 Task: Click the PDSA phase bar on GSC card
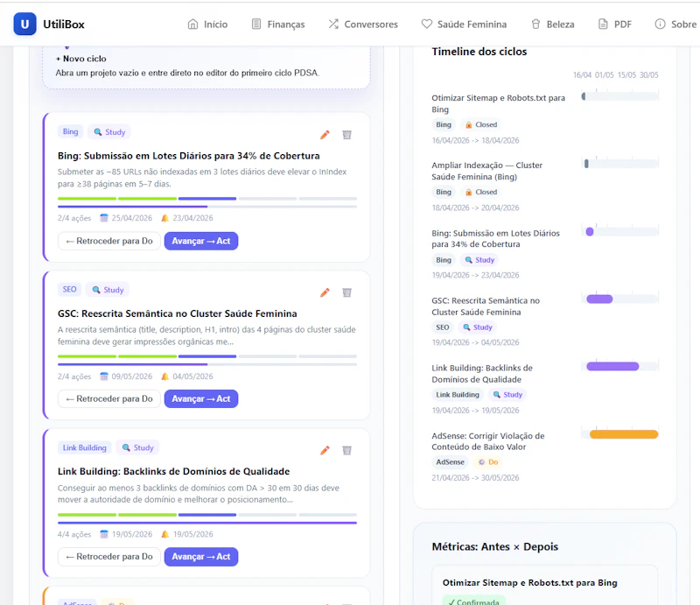click(207, 356)
